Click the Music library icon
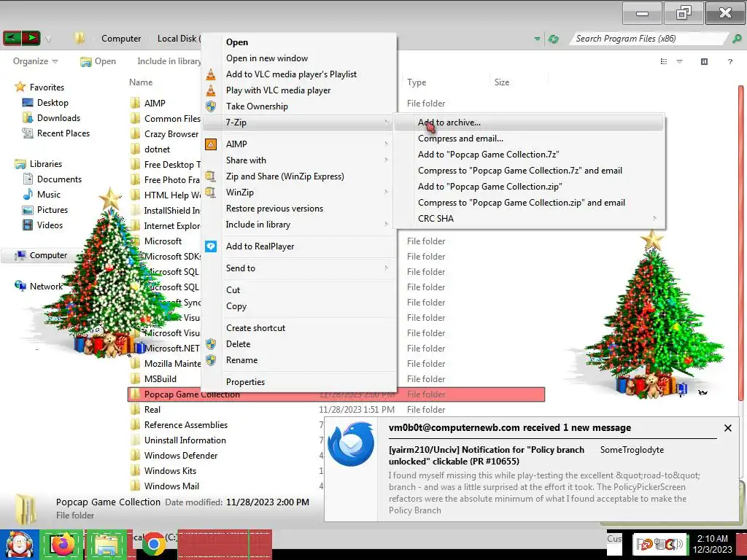This screenshot has height=560, width=747. tap(28, 194)
